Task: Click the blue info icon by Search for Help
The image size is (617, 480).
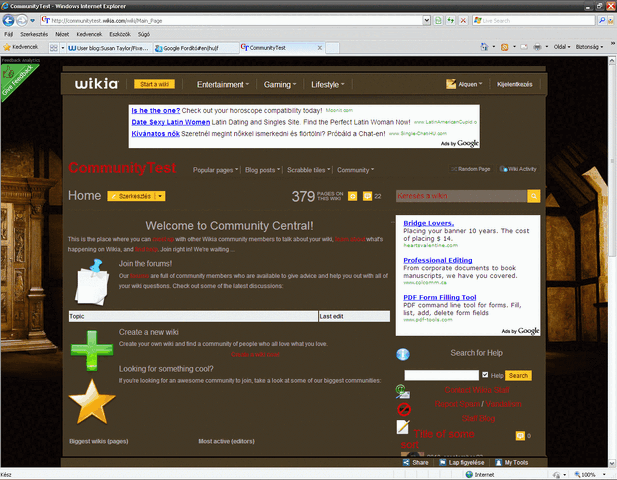Action: (x=403, y=354)
